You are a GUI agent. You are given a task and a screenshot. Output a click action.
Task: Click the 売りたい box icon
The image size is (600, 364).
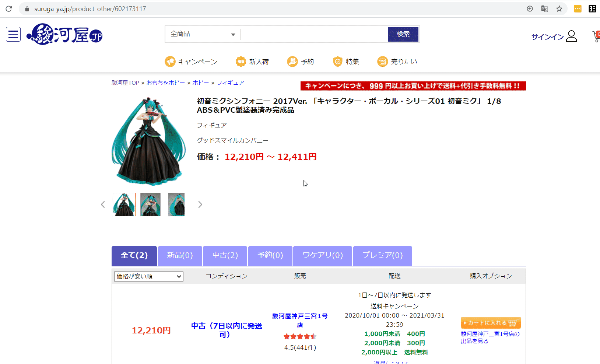coord(382,62)
